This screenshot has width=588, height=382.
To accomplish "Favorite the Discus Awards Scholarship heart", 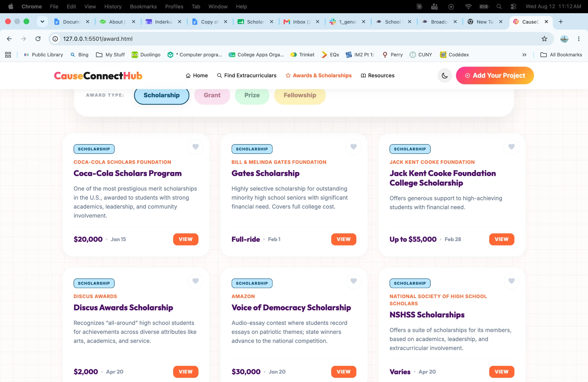I will (x=196, y=281).
